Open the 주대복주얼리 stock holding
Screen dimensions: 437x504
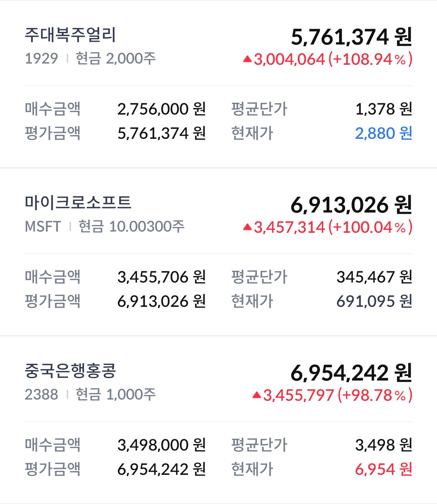218,84
